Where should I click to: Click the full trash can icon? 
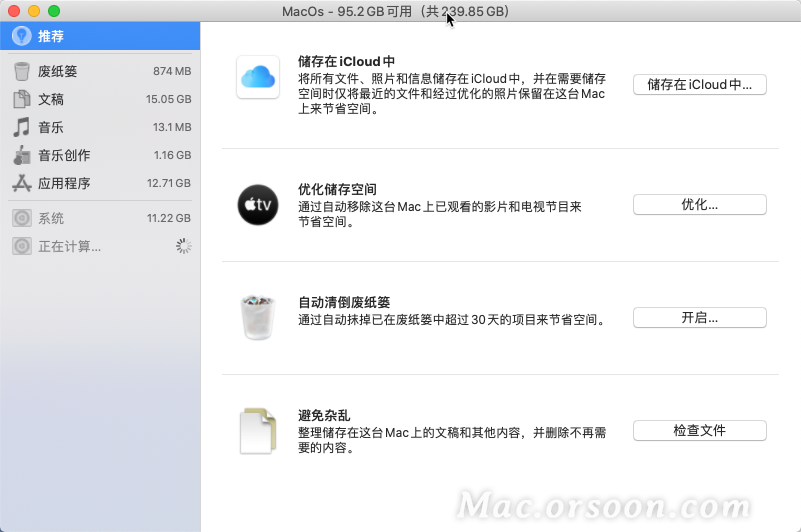coord(257,317)
